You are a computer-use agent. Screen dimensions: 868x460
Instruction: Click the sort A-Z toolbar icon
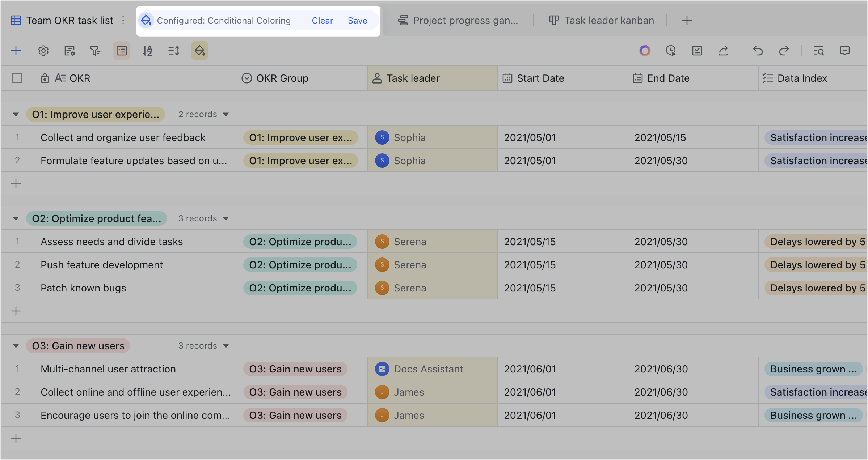tap(147, 51)
